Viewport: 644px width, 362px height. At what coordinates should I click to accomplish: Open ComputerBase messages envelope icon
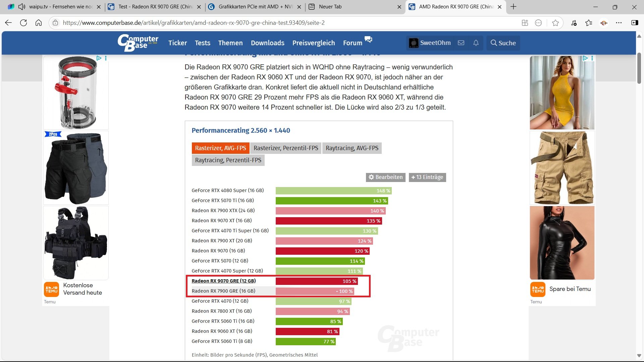coord(461,43)
